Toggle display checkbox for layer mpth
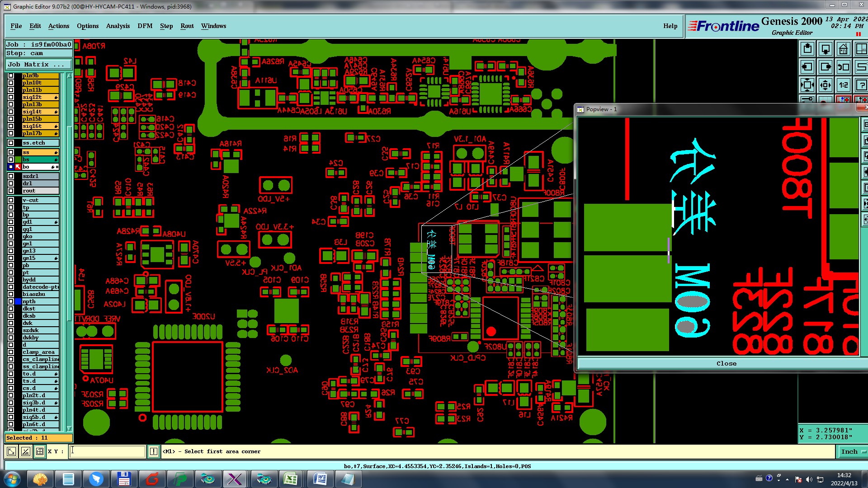868x488 pixels. (11, 301)
